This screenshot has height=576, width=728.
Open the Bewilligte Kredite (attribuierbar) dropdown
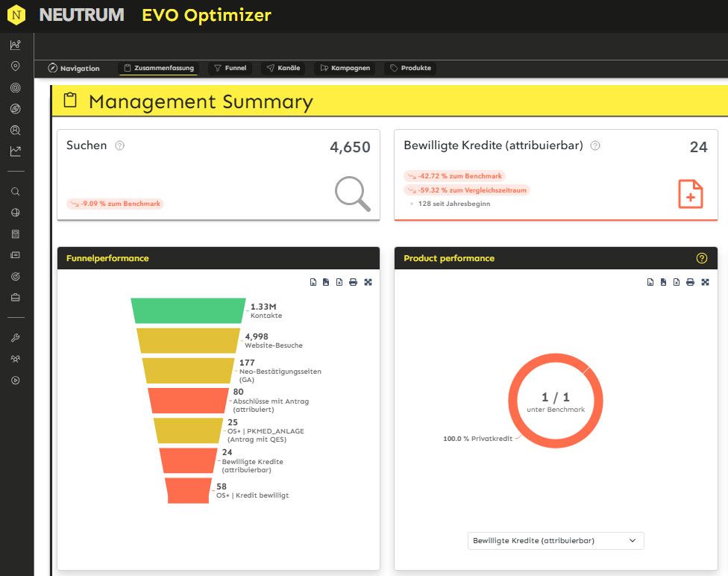point(555,540)
